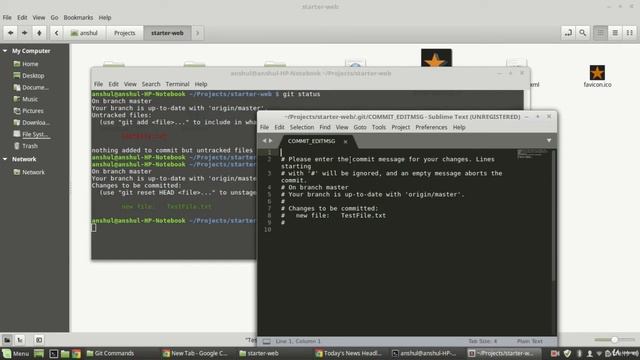Click Sublime minimap preview
The height and width of the screenshot is (360, 640).
pos(533,154)
